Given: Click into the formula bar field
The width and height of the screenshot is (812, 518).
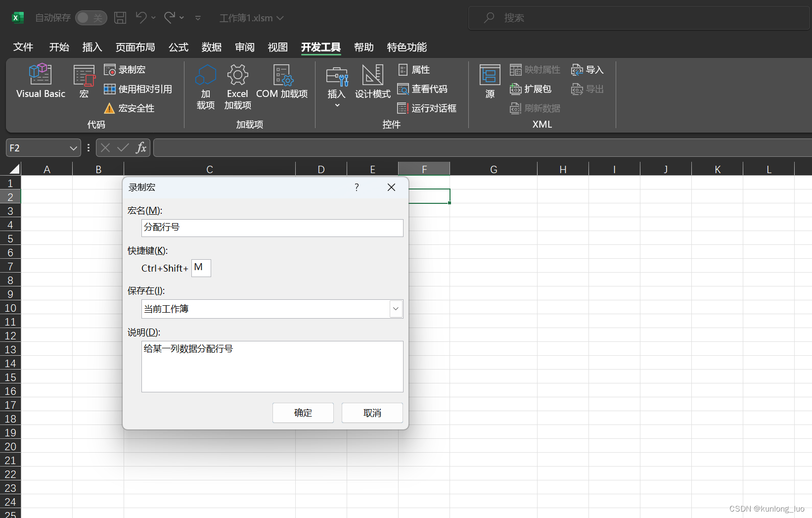Looking at the screenshot, I should coord(483,147).
